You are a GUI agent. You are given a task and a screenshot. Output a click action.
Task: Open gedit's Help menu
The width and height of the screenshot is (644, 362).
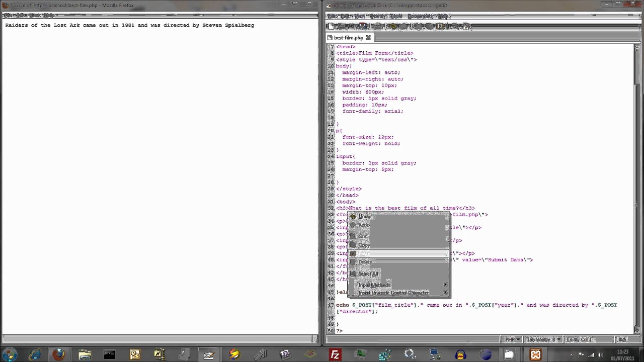(443, 16)
